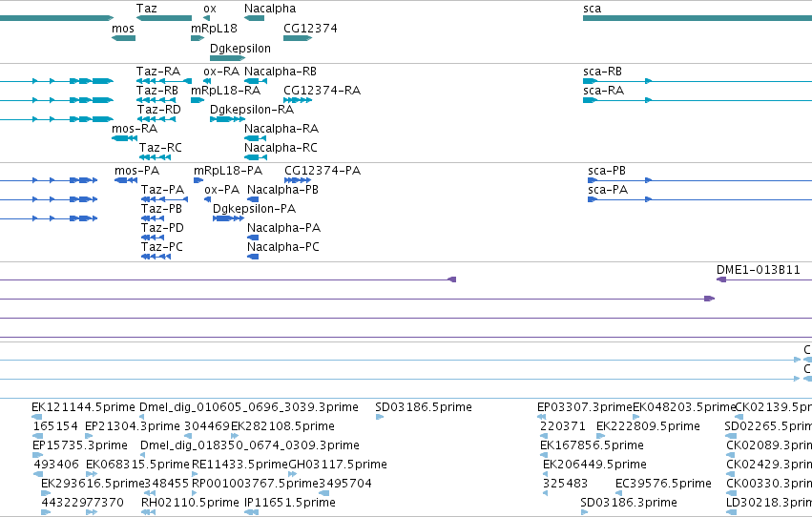Click RH02110.5prime tag

148,512
